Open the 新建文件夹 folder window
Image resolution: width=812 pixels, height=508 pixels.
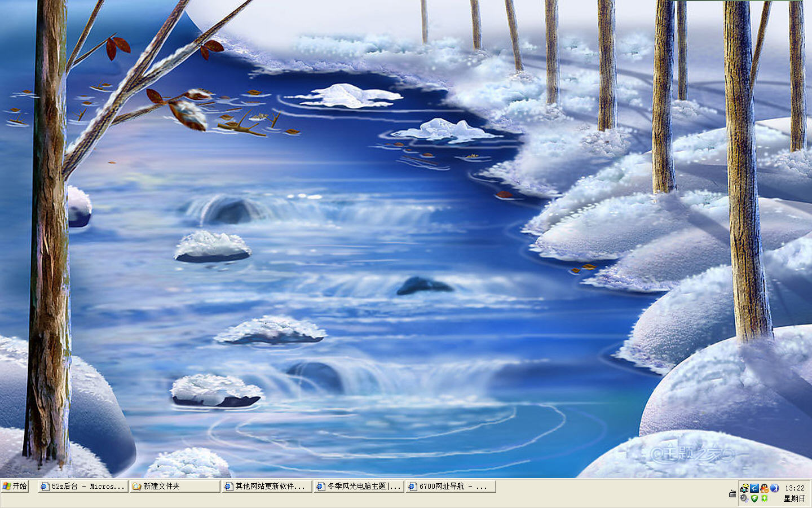click(175, 486)
